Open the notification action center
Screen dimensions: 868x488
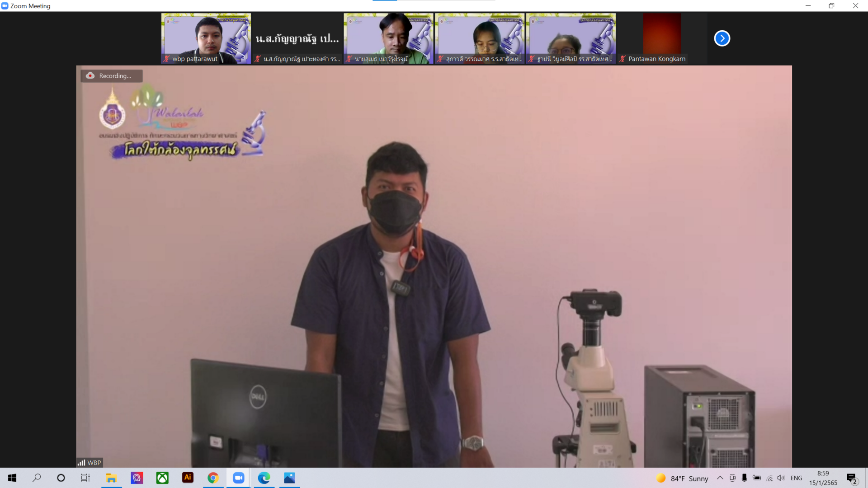[852, 478]
